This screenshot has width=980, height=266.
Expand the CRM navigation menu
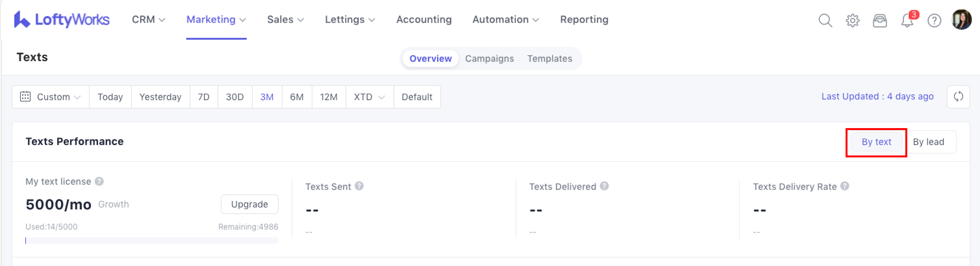pos(148,20)
